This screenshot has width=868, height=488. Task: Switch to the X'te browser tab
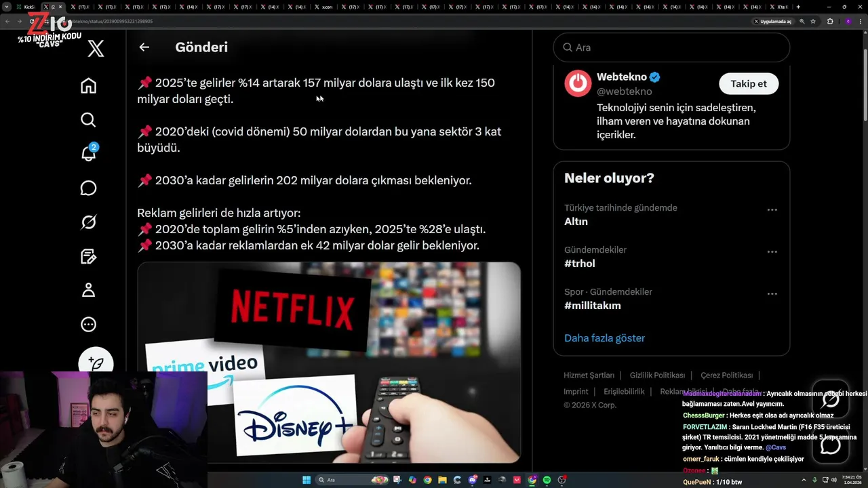tap(778, 7)
